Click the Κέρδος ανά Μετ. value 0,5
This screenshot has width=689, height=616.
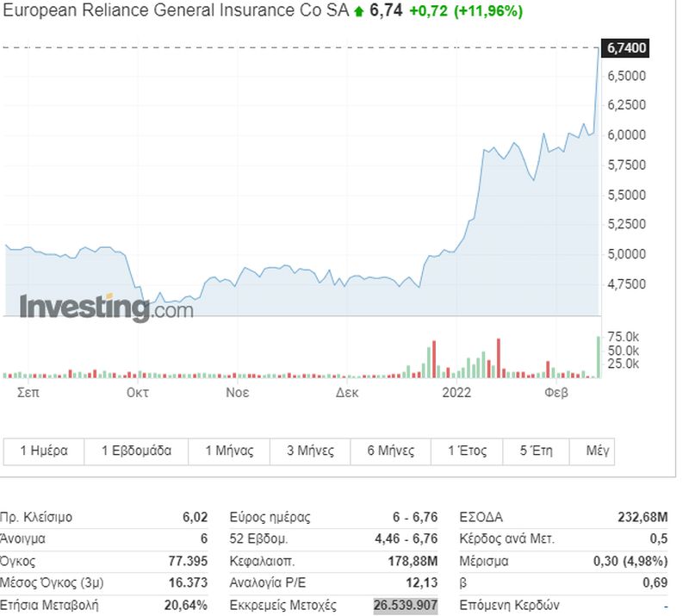coord(659,538)
